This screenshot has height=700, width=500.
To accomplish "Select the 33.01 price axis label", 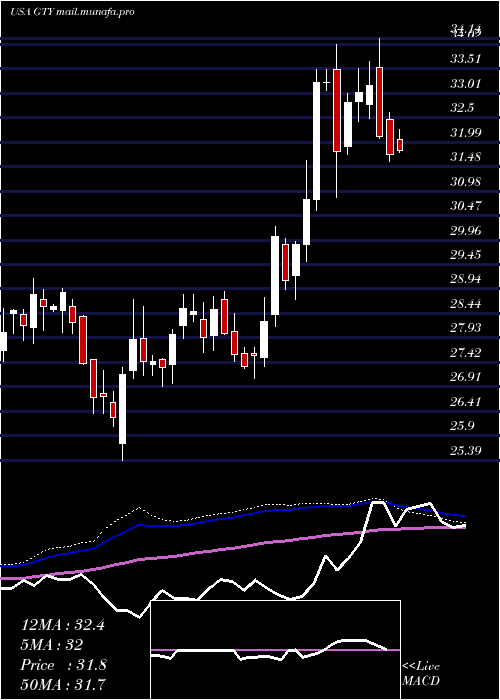I will point(466,83).
